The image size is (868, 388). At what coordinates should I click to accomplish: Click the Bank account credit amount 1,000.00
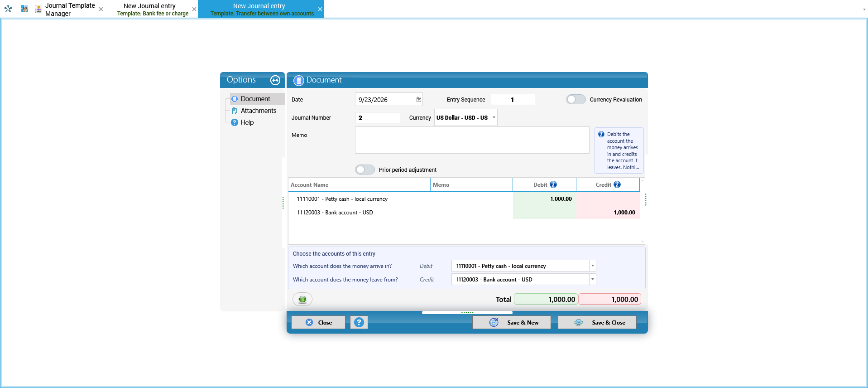tap(624, 213)
